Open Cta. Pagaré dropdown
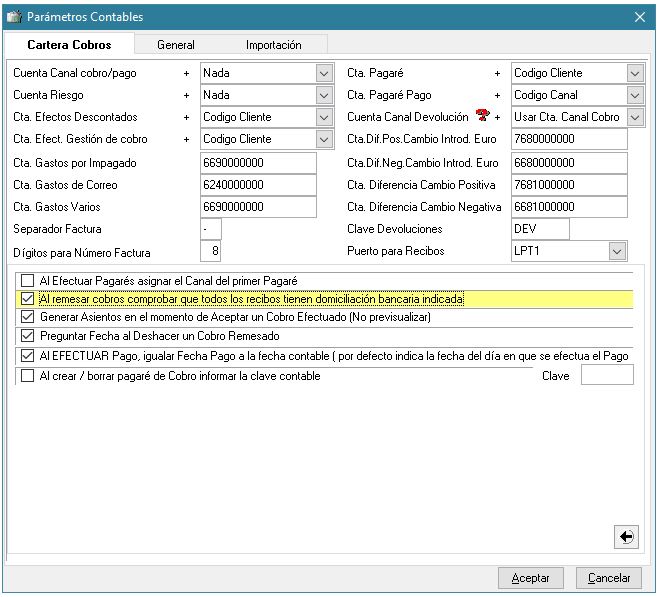The width and height of the screenshot is (660, 597). pos(635,73)
